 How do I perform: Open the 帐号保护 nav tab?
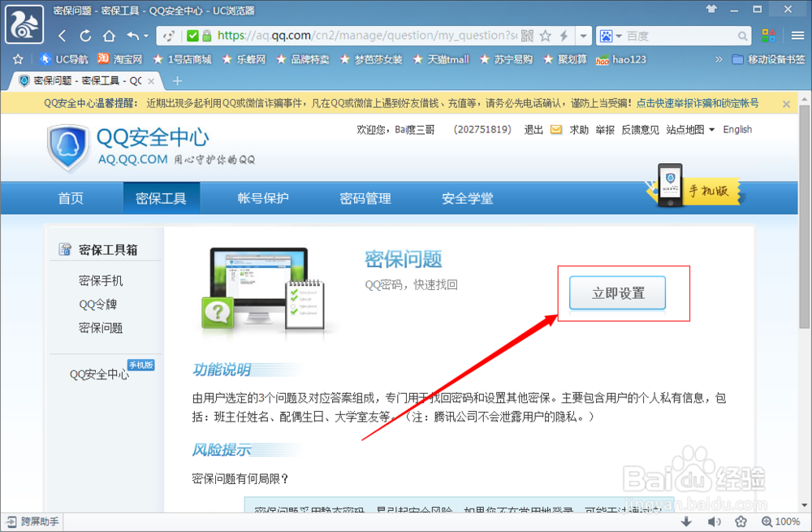pyautogui.click(x=263, y=198)
